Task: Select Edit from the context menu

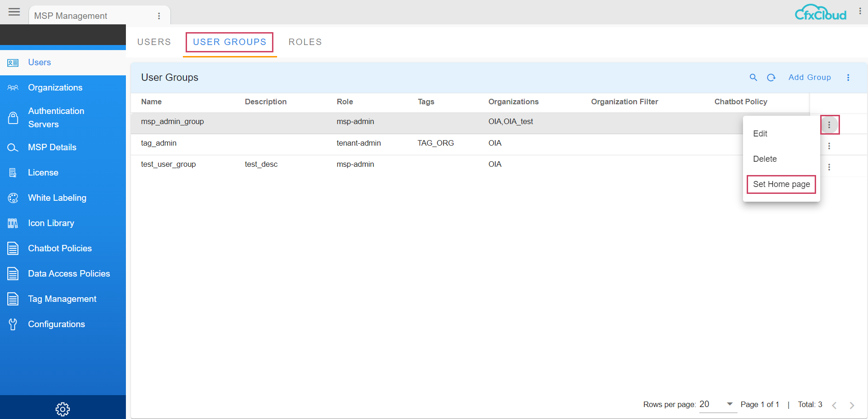Action: 760,134
